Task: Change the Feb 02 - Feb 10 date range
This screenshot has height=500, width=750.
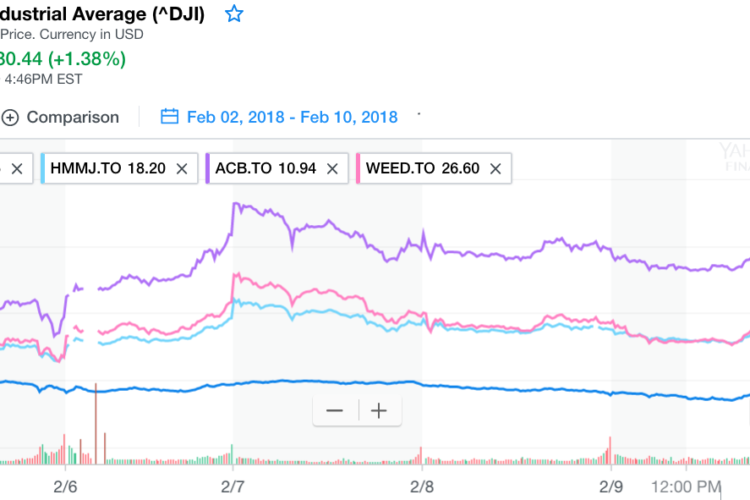Action: point(292,117)
